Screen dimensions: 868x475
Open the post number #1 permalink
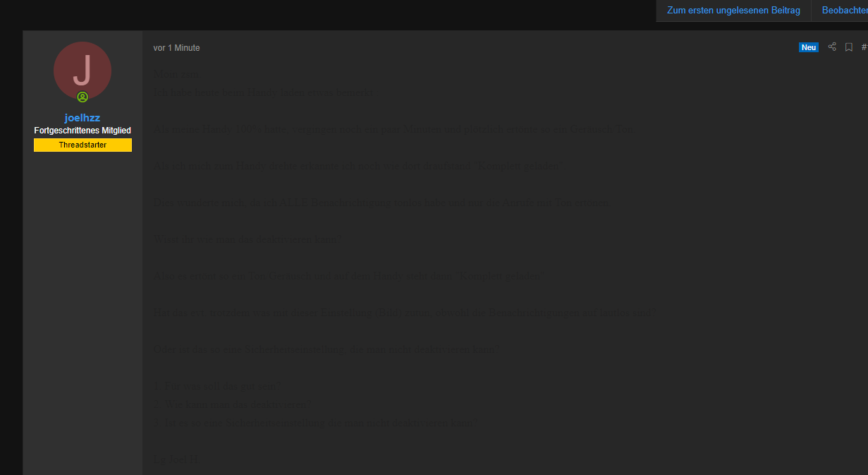[864, 47]
